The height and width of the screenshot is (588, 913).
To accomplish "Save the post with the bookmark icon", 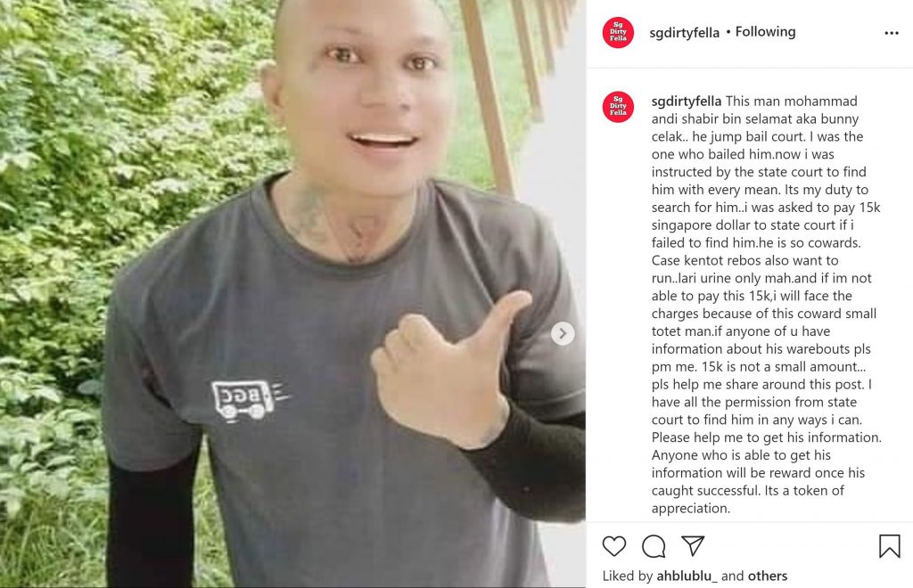I will 889,546.
